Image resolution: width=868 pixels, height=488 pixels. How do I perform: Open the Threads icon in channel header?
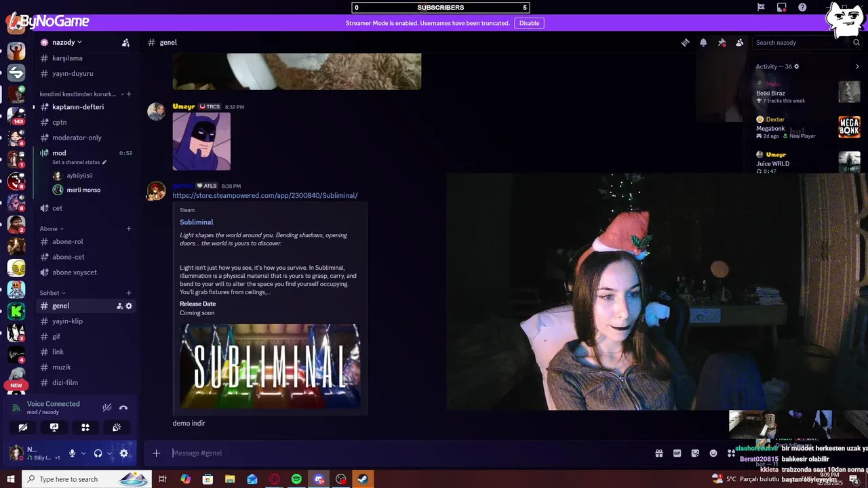[x=686, y=43]
